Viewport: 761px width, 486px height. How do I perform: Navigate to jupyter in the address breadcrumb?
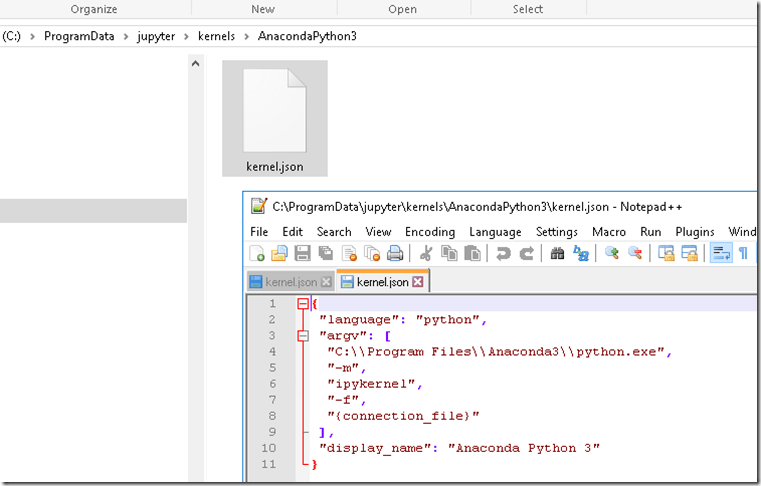coord(155,37)
